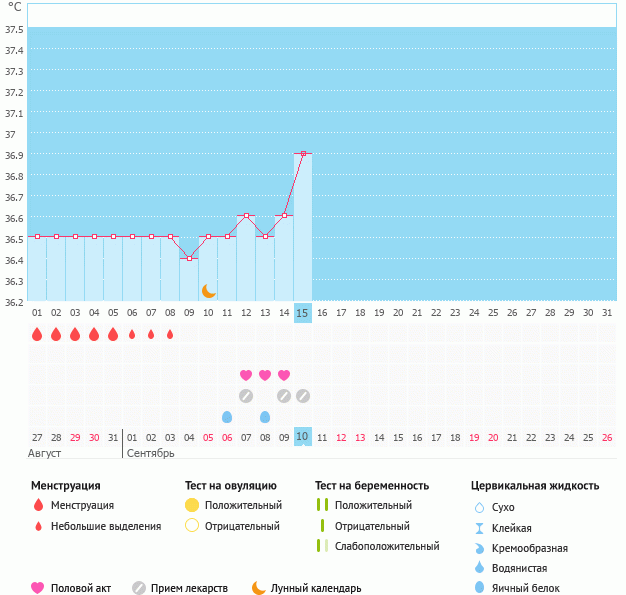
Task: Click the 36.4 temperature dip point on day 09
Action: click(189, 258)
